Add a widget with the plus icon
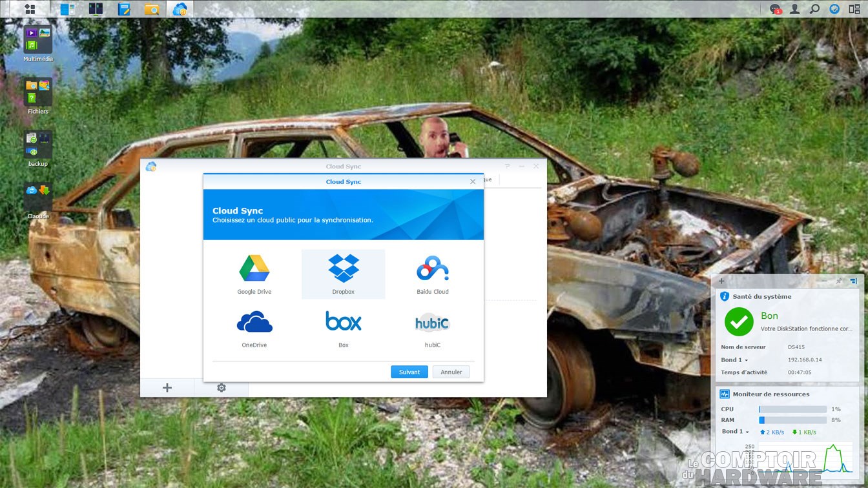 point(721,281)
